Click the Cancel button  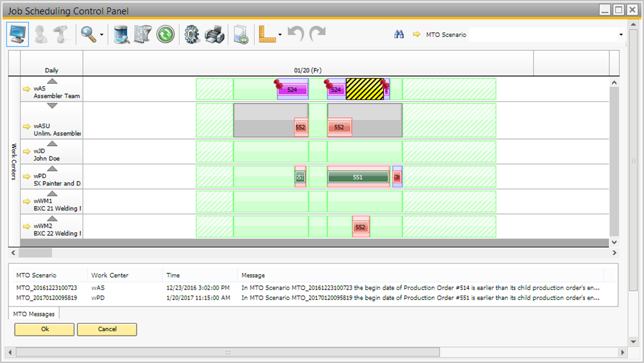pos(107,329)
